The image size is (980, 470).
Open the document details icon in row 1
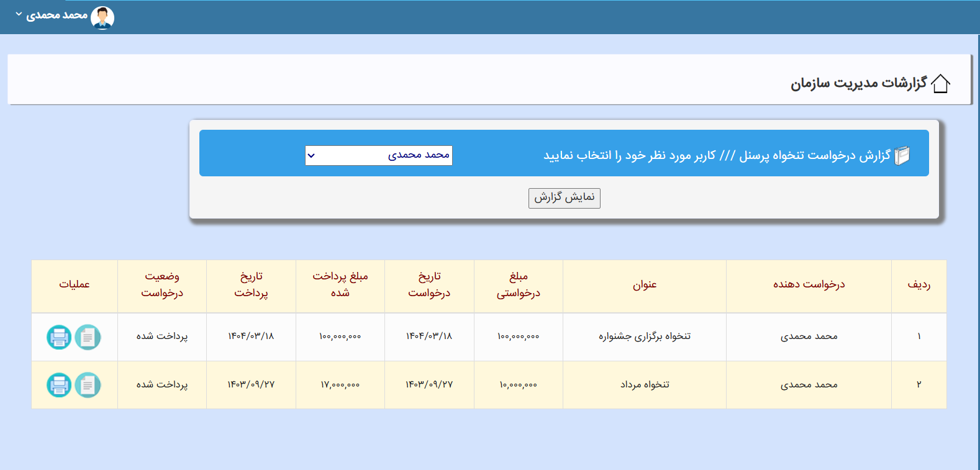(88, 337)
